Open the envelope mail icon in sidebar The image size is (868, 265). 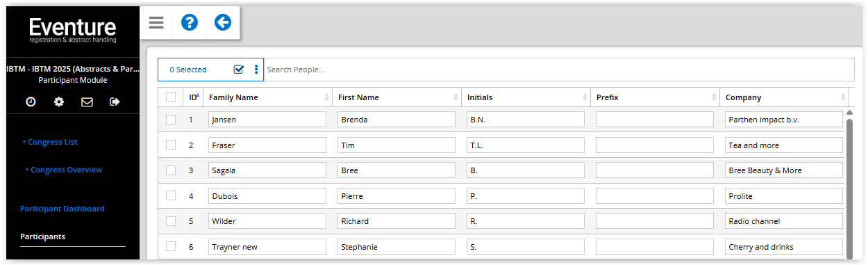click(87, 102)
